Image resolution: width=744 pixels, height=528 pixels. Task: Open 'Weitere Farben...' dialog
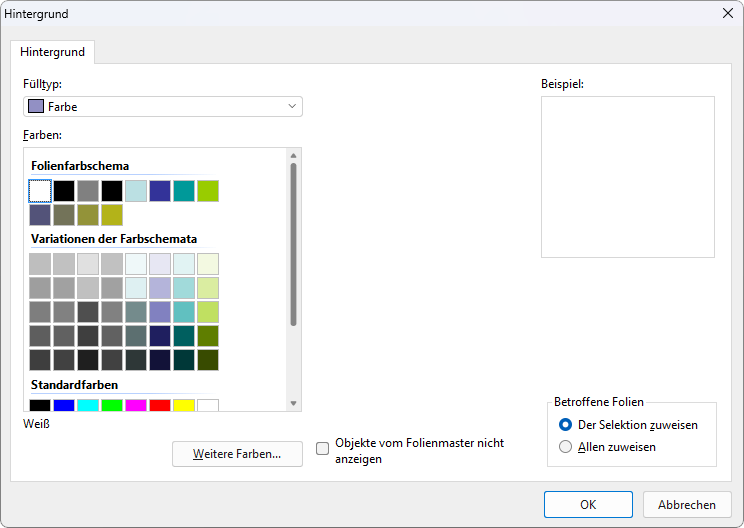[237, 454]
